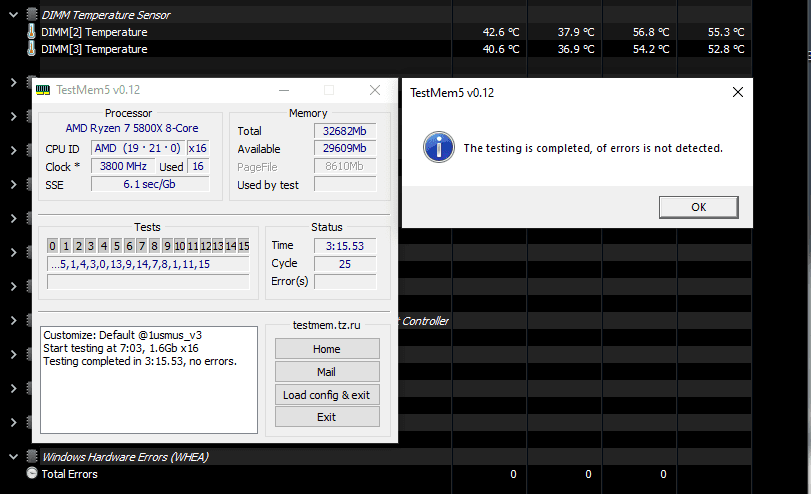Click AMD Ryzen 7 5800X 8-Core text
This screenshot has height=494, width=811.
point(131,128)
